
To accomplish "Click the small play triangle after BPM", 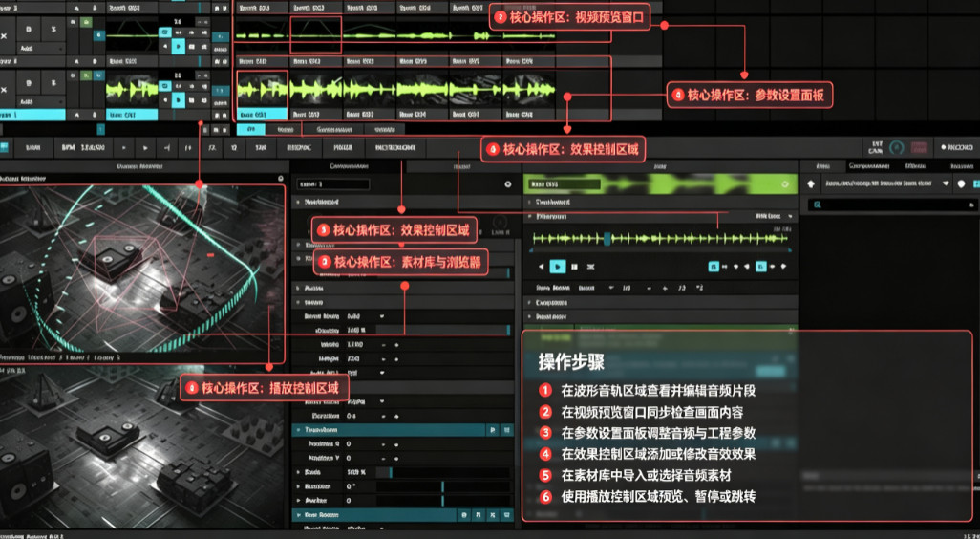I will pos(124,148).
